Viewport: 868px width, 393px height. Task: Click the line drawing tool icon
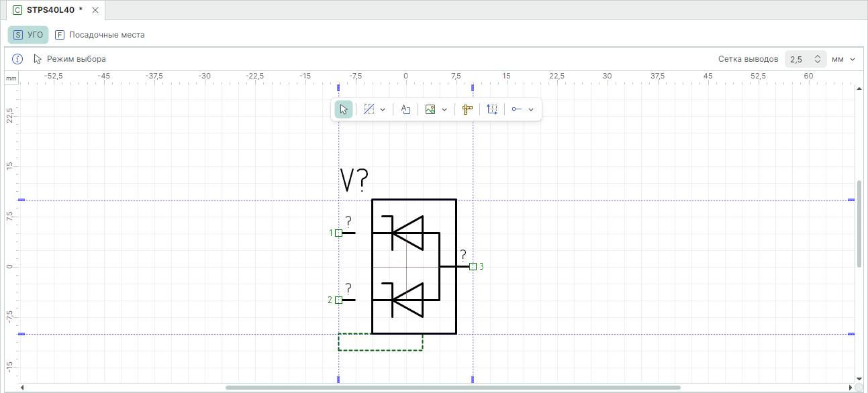(x=369, y=109)
